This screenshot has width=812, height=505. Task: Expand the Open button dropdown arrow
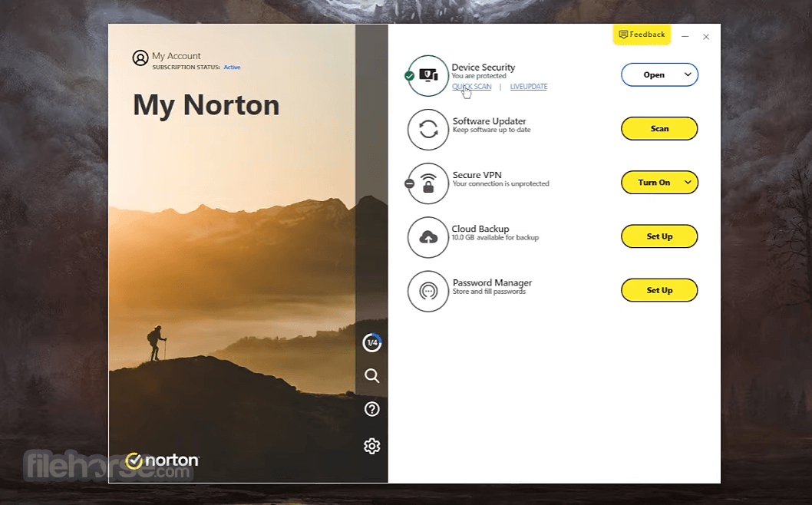(x=688, y=74)
